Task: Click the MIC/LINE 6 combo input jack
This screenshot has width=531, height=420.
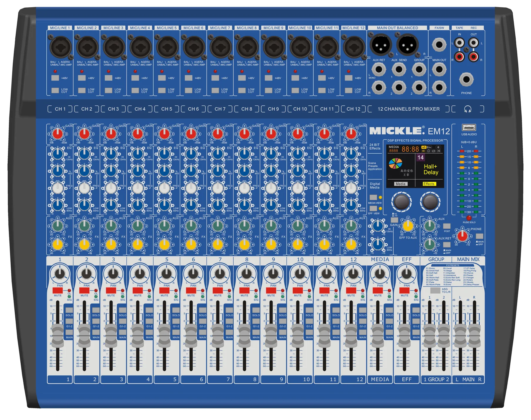Action: pyautogui.click(x=194, y=47)
